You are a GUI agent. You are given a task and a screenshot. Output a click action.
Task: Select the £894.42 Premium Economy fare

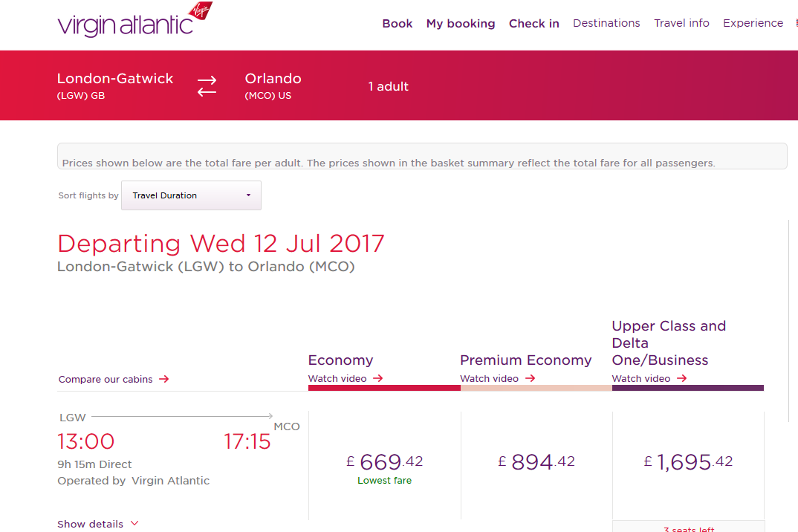536,462
